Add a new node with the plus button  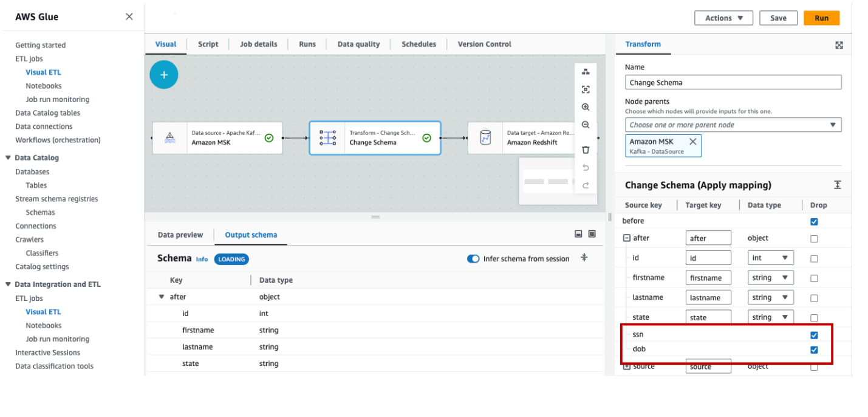pyautogui.click(x=164, y=75)
